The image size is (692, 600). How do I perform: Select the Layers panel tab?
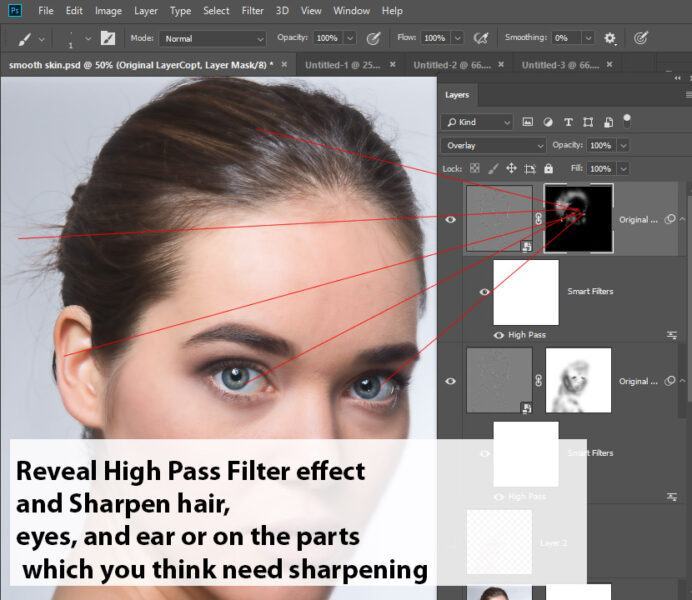[x=457, y=95]
